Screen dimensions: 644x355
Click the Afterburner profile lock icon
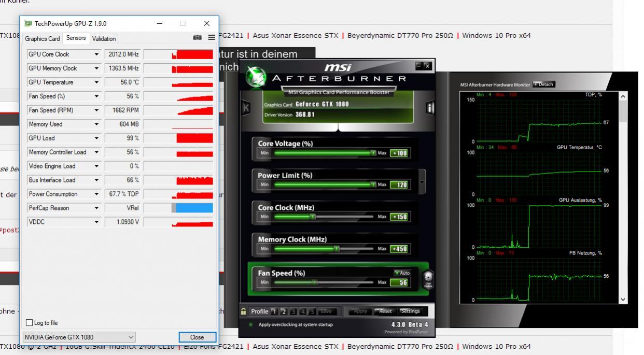244,311
